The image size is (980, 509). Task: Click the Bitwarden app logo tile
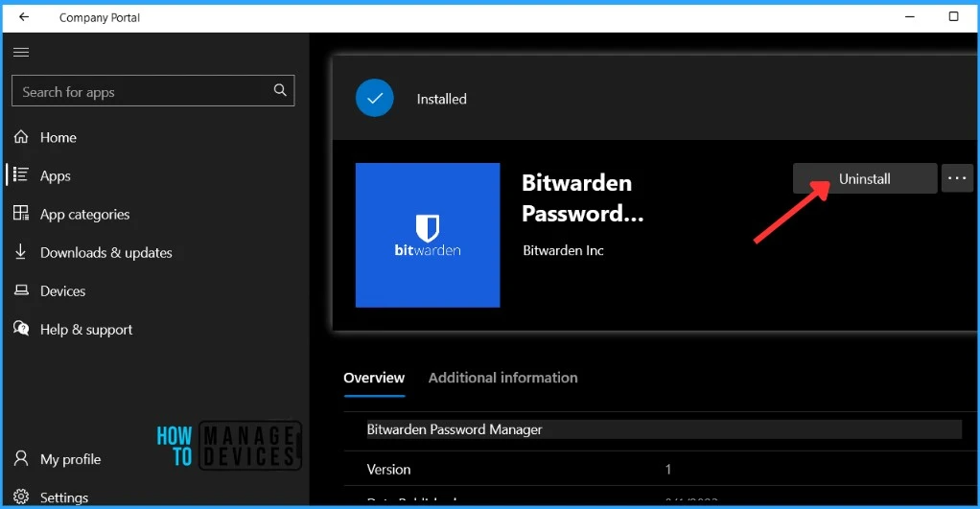pos(428,235)
